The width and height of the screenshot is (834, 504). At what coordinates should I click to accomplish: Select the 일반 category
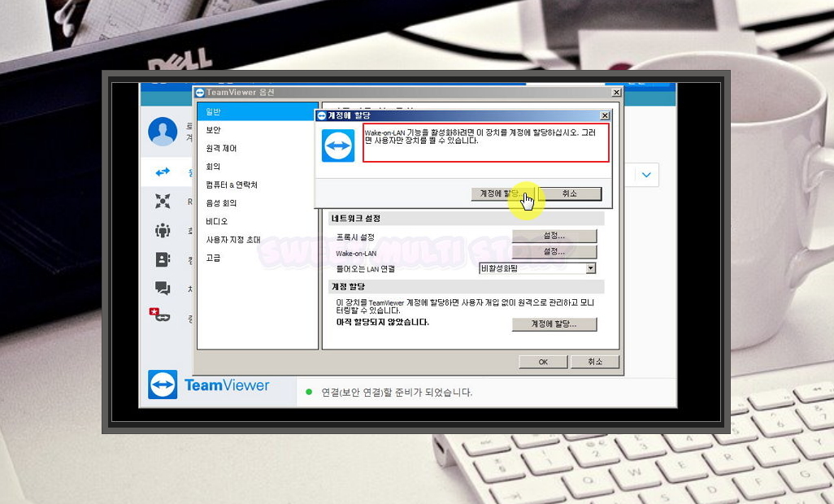click(258, 111)
